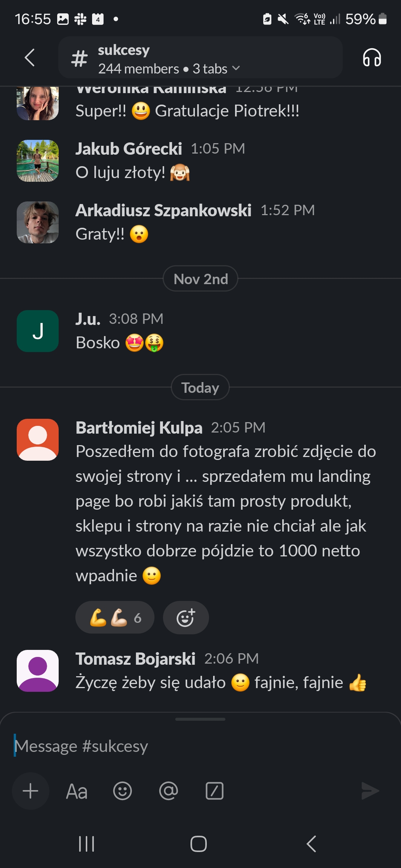Expand sukcesy channel details header
This screenshot has width=401, height=868.
(200, 58)
